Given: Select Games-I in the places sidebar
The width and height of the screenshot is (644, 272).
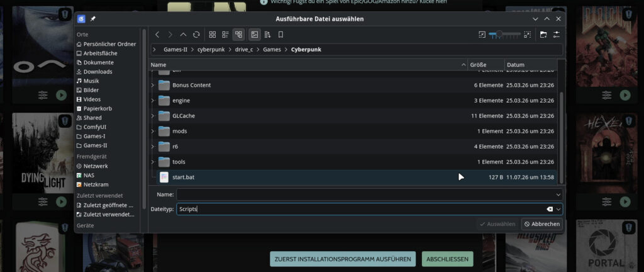Looking at the screenshot, I should click(x=91, y=136).
